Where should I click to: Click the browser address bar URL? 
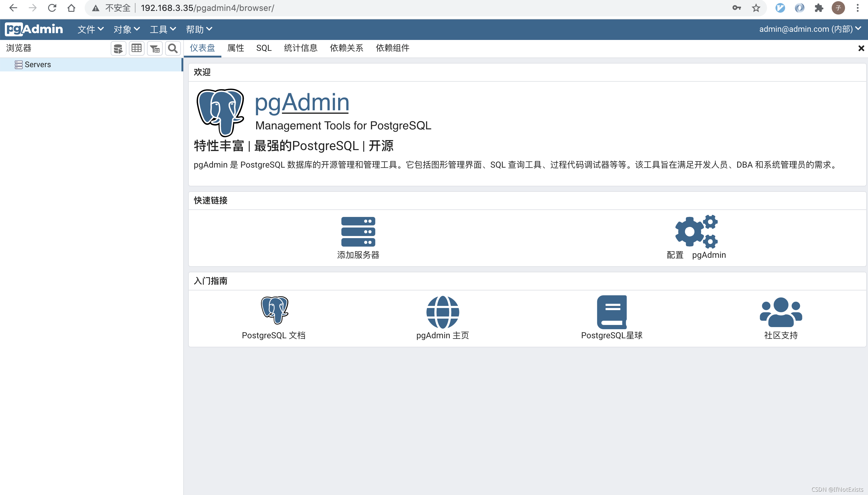tap(207, 8)
